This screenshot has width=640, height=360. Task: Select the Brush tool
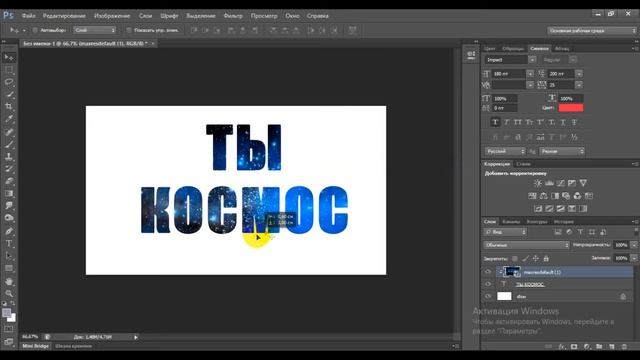[x=9, y=144]
